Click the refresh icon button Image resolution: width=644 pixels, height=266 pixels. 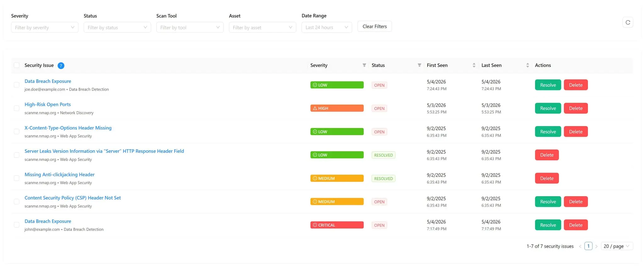(x=628, y=22)
